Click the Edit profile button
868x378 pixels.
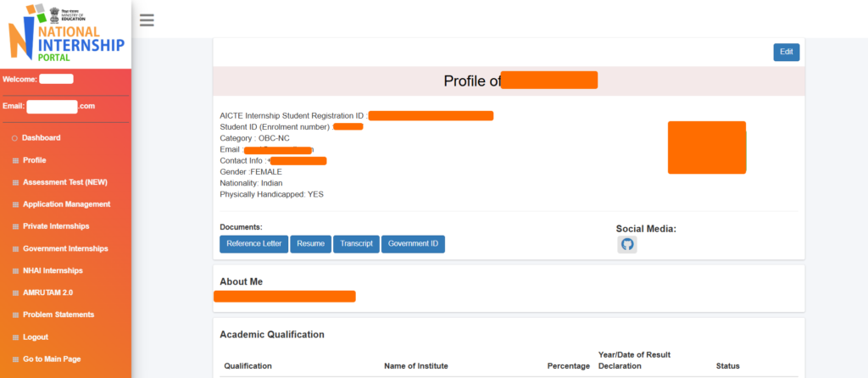point(786,52)
